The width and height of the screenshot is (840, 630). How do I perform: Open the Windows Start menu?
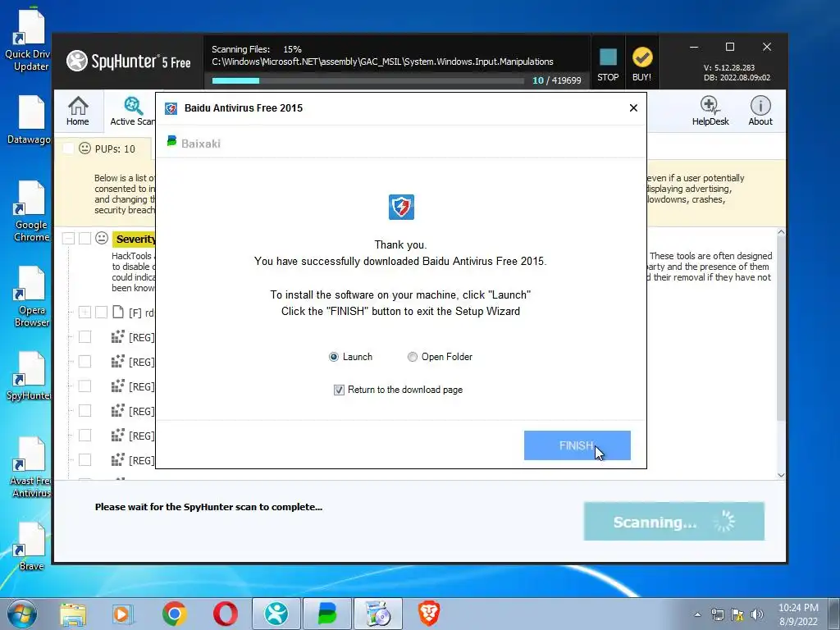click(21, 614)
